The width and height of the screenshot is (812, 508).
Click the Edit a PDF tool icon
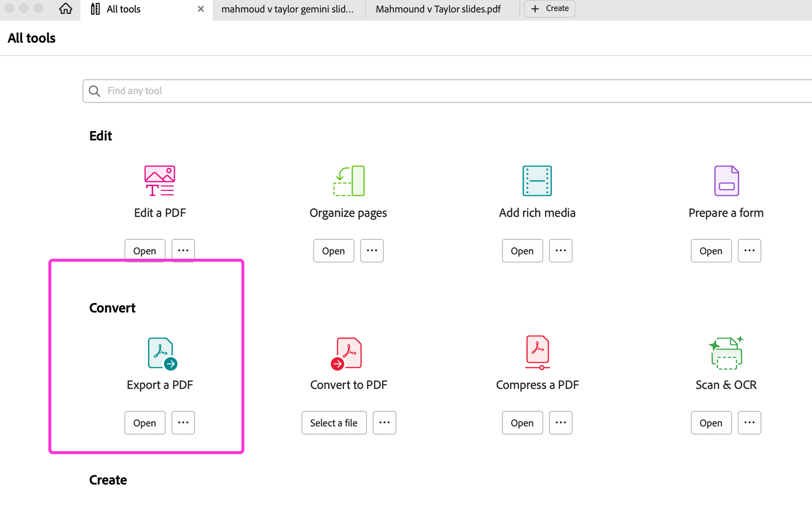[160, 180]
